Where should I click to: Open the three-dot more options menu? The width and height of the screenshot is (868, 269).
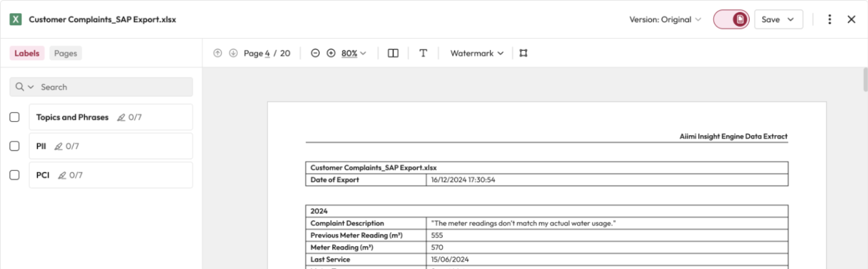click(x=830, y=19)
